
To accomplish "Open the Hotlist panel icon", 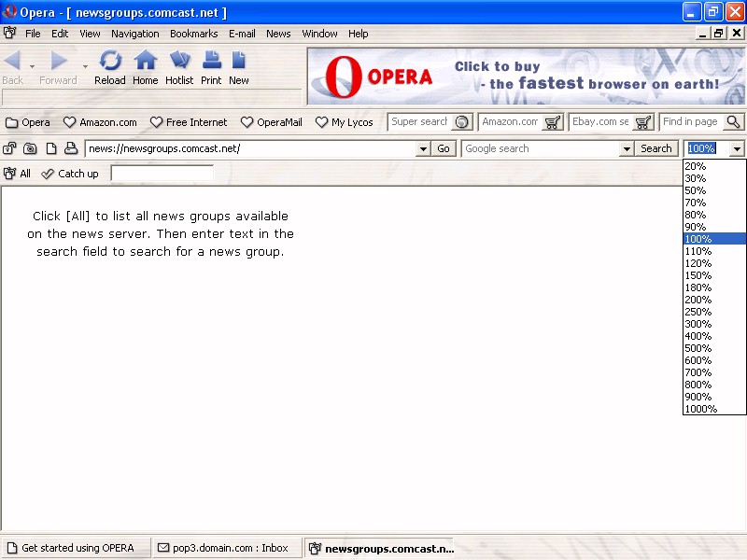I will pyautogui.click(x=179, y=61).
